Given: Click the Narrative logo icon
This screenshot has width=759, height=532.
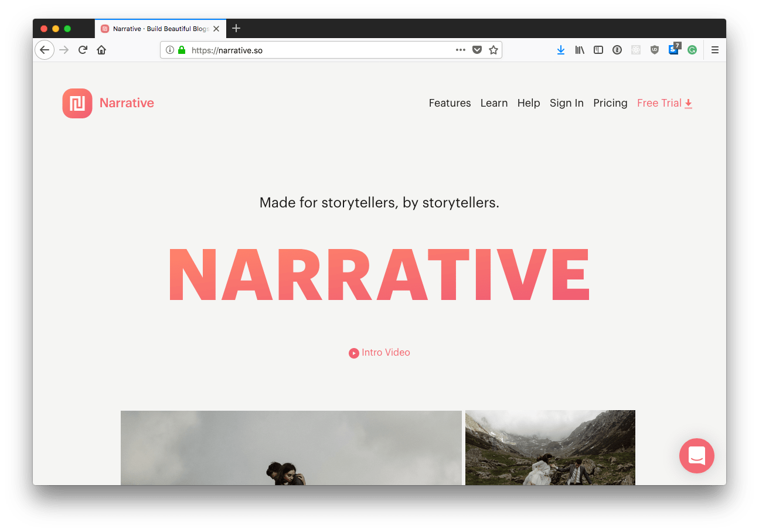Looking at the screenshot, I should 77,103.
